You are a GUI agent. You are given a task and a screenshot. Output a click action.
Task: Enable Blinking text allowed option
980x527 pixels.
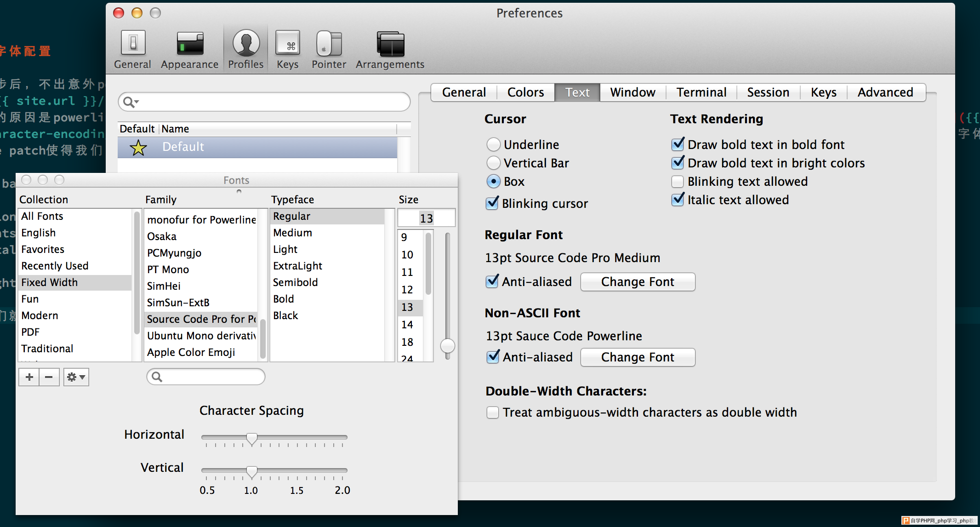(678, 182)
